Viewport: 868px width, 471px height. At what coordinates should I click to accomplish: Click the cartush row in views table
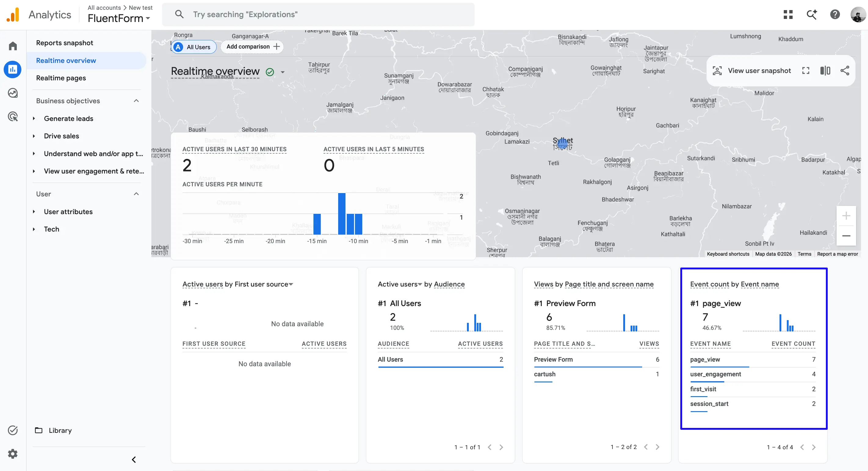pyautogui.click(x=596, y=374)
